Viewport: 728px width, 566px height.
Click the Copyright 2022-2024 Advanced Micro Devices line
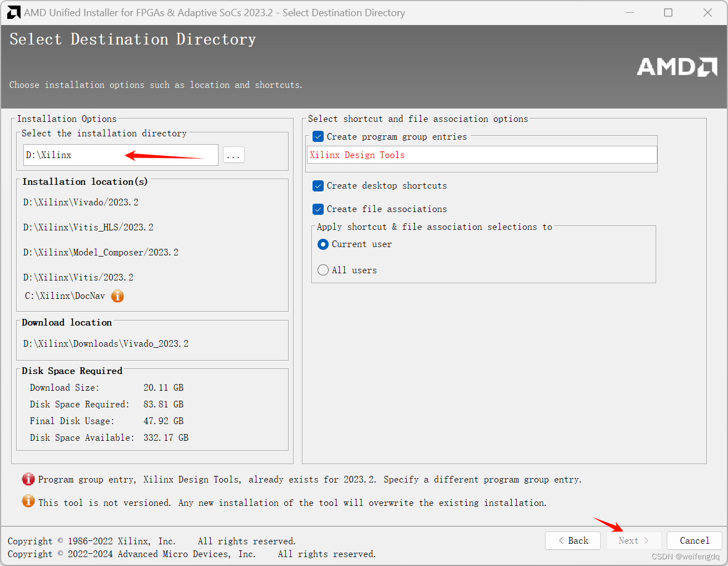(x=192, y=554)
